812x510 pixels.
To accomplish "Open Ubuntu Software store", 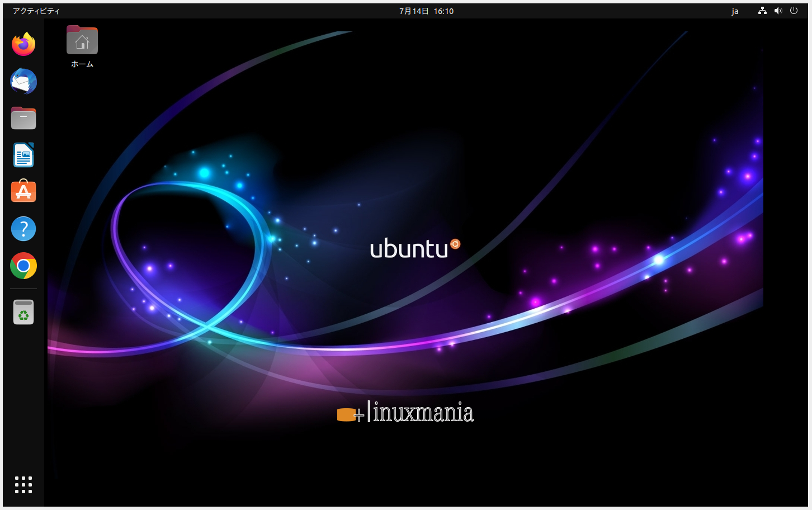I will [23, 191].
